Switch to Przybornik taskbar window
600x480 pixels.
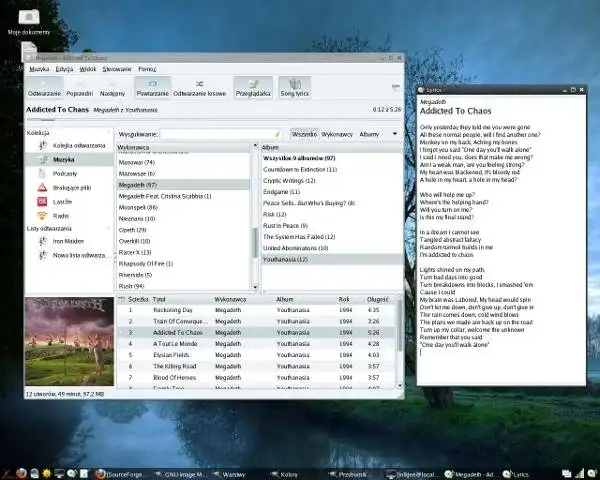click(x=348, y=474)
